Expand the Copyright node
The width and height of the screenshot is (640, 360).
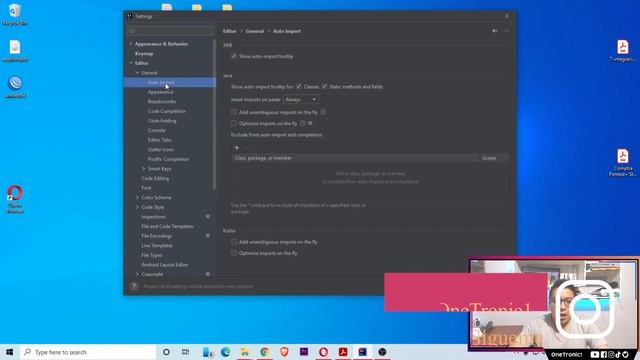[x=138, y=274]
